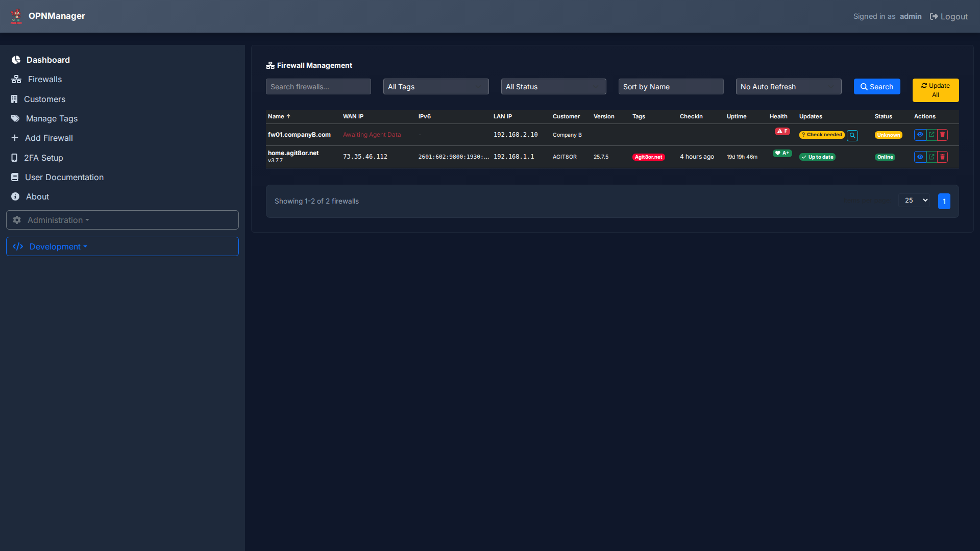Open Customers via its sidebar icon
Image resolution: width=980 pixels, height=551 pixels.
tap(16, 99)
